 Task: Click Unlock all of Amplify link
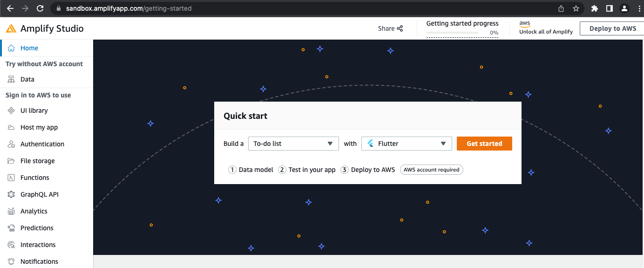546,32
